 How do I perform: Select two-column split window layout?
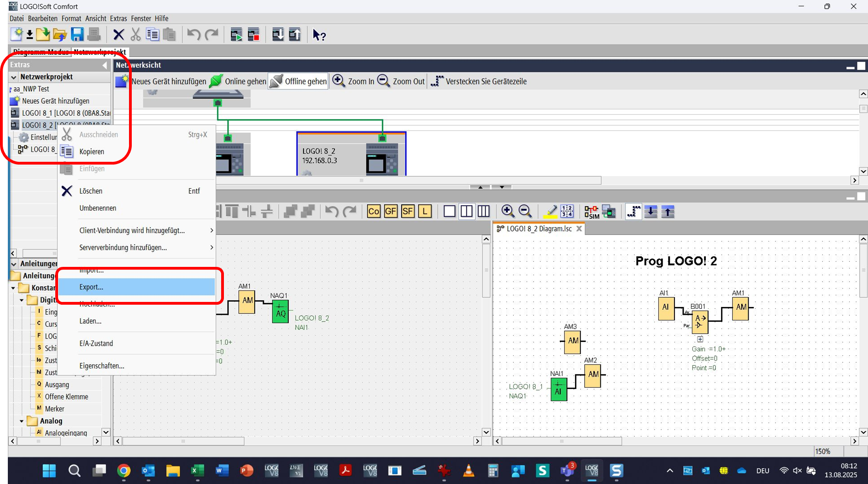click(466, 212)
